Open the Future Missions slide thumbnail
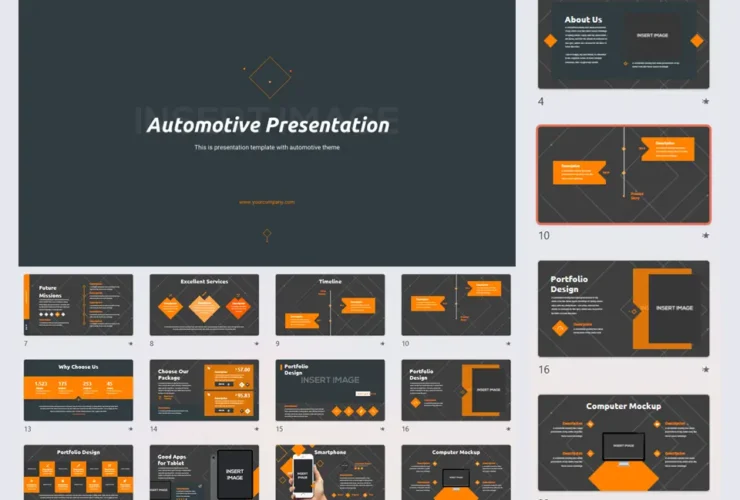The image size is (740, 500). tap(78, 305)
